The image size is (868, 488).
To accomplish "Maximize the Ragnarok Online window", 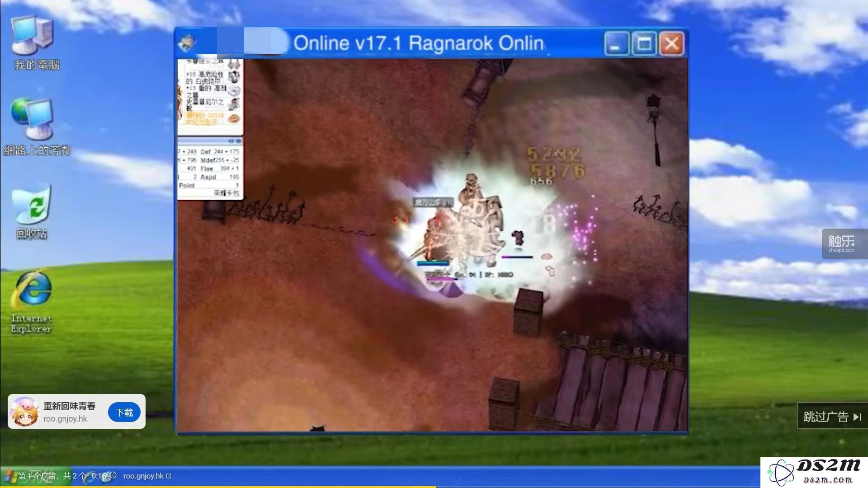I will pyautogui.click(x=644, y=44).
